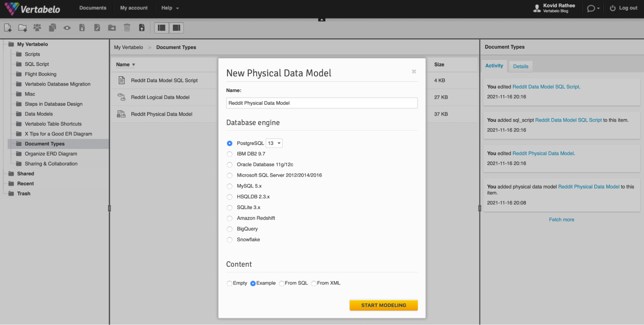Click the download document toolbar icon
The image size is (644, 325).
[82, 28]
